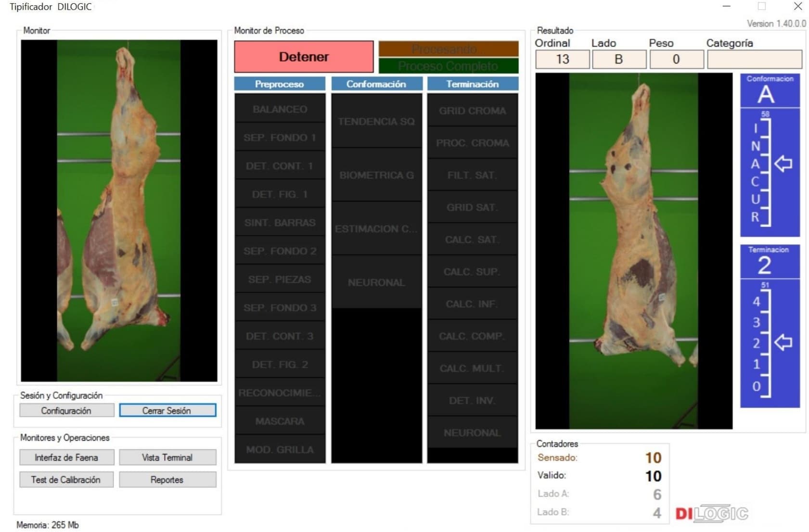Launch the Test de Calibración
This screenshot has height=532, width=809.
point(66,480)
